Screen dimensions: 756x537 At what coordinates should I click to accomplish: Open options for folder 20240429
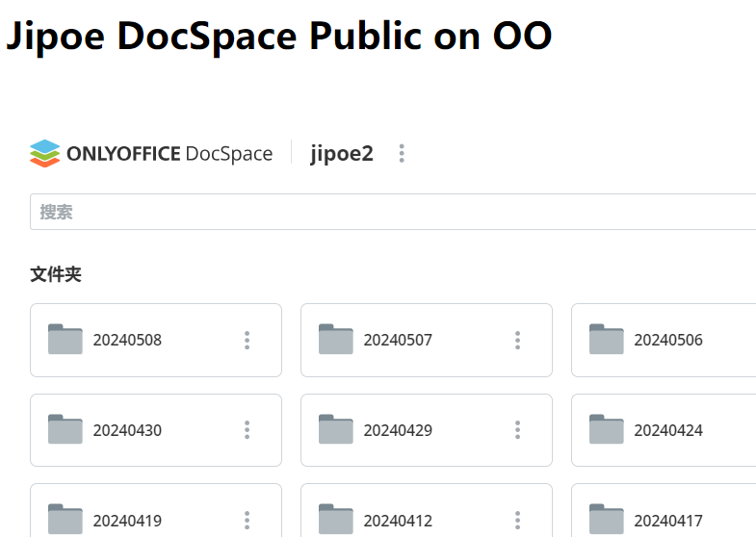click(517, 430)
